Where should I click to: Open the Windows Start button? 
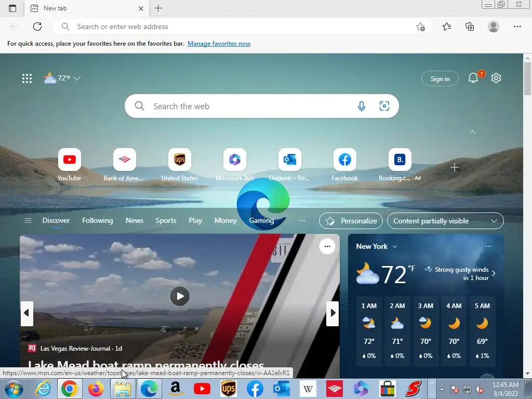(14, 389)
